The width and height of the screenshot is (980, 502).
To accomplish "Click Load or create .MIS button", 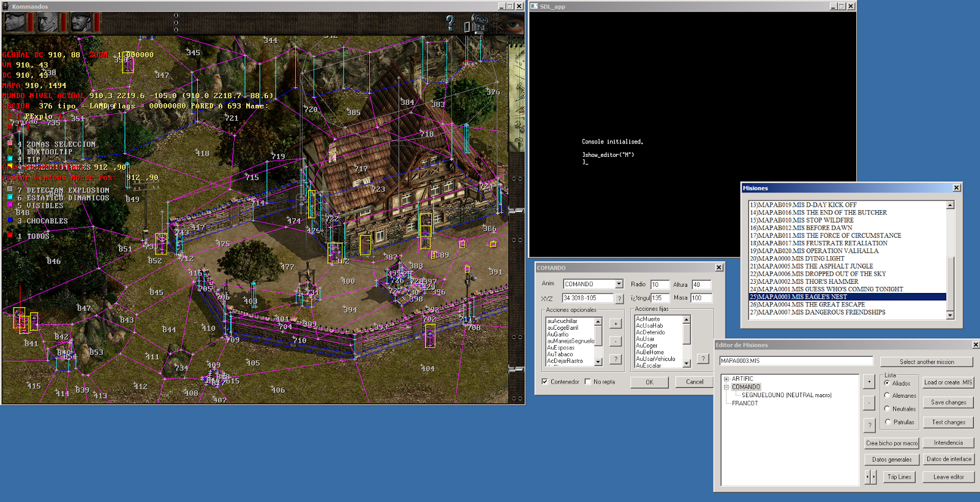I will [948, 382].
